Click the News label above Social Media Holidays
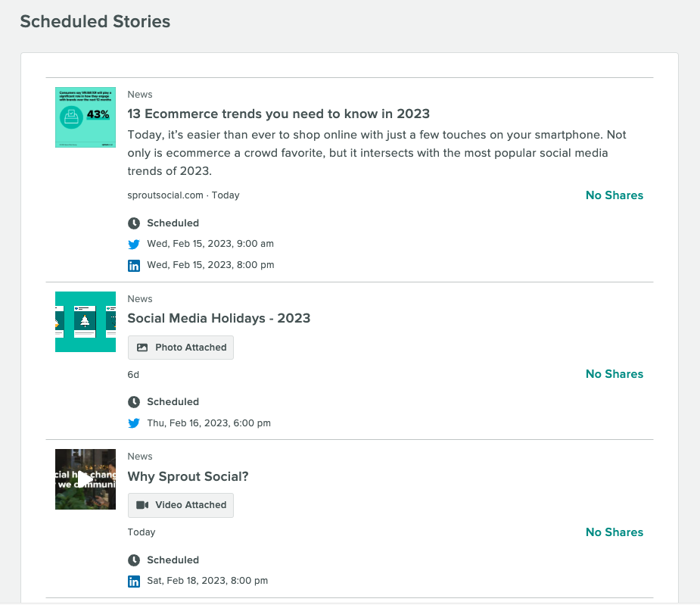This screenshot has height=605, width=700. click(140, 298)
